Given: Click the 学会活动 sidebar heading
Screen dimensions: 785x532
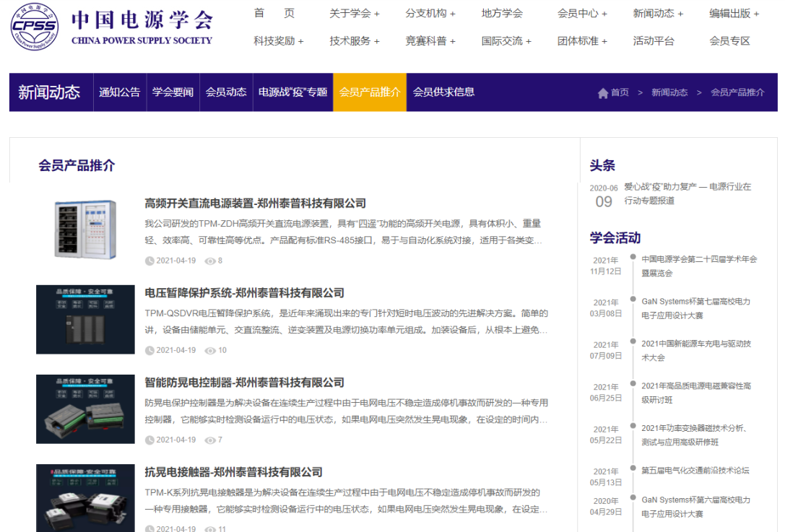Looking at the screenshot, I should (615, 237).
